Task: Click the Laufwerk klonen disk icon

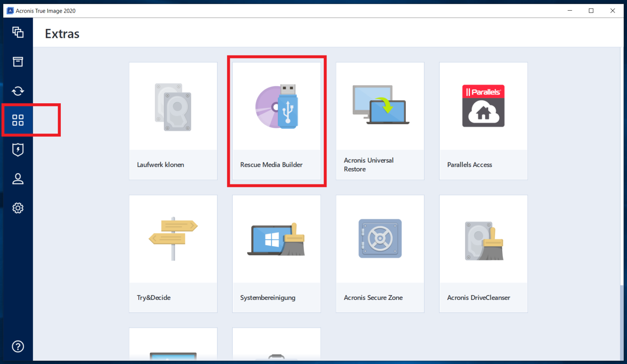Action: click(173, 107)
